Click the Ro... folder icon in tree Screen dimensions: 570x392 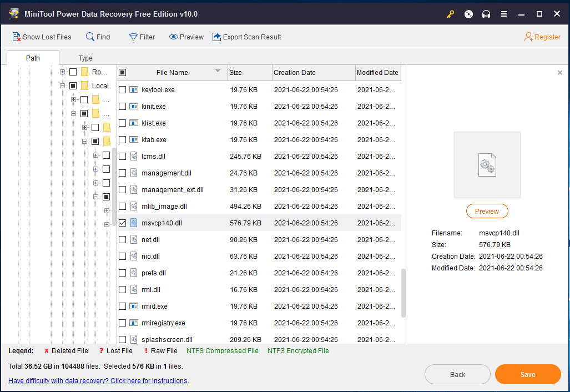click(x=85, y=72)
